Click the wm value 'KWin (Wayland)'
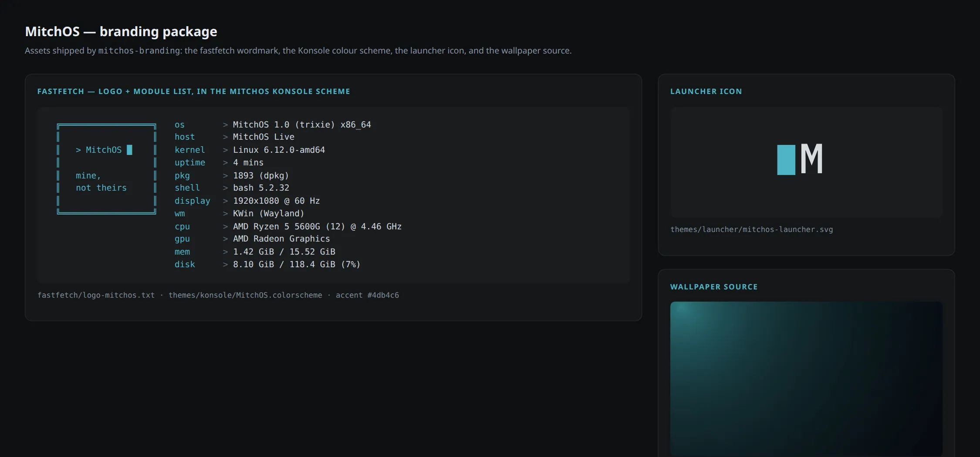The width and height of the screenshot is (980, 457). pos(269,214)
